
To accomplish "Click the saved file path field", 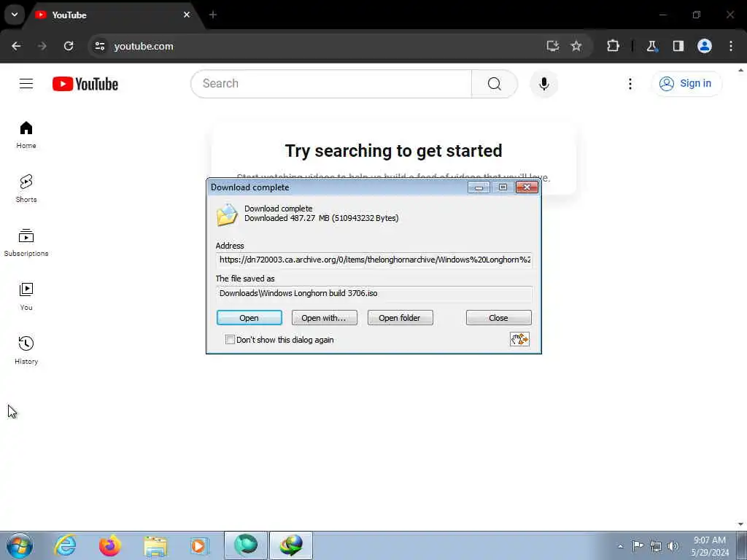I will click(374, 293).
